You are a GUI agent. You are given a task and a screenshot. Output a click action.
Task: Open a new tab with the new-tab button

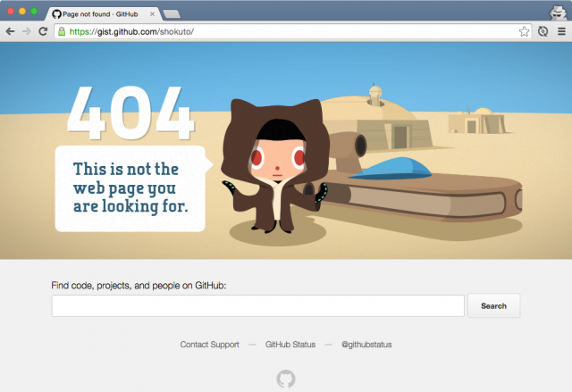[172, 14]
